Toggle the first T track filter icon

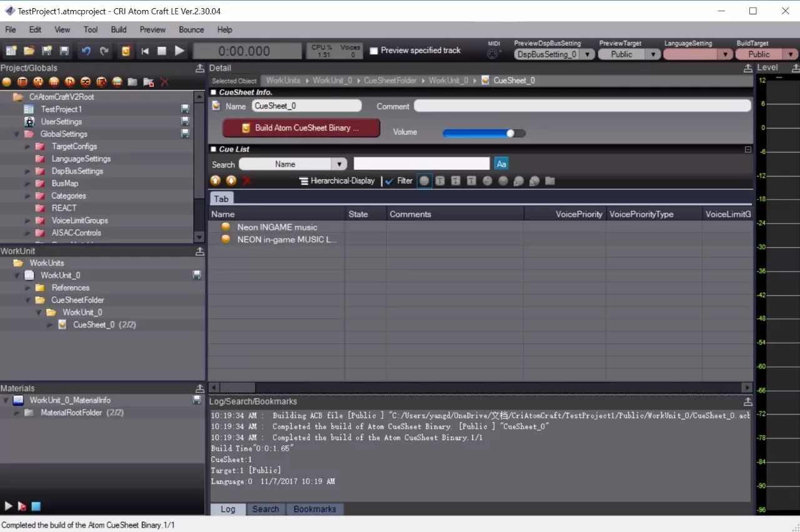tap(440, 181)
